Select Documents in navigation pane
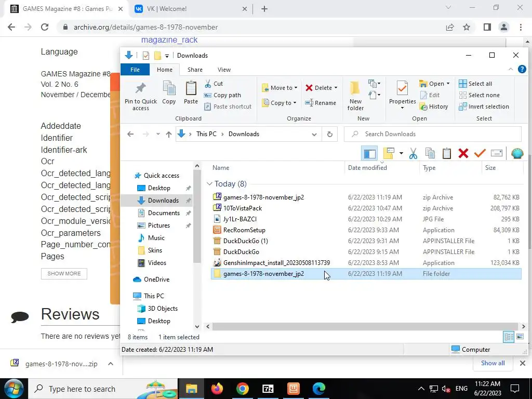532x399 pixels. [x=164, y=213]
